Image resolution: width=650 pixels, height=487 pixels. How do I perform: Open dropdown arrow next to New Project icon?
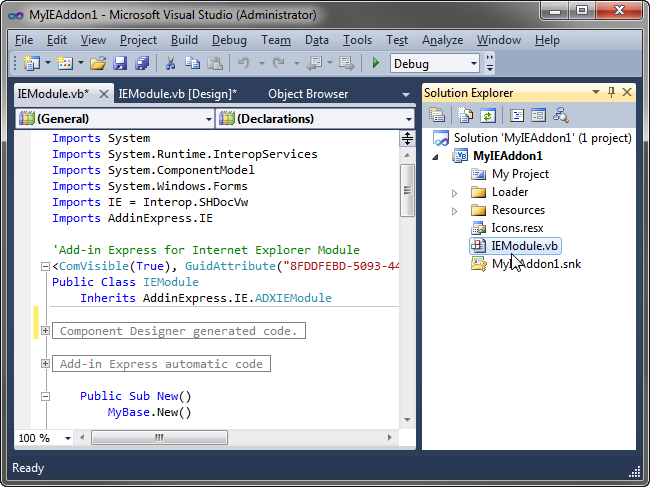(x=48, y=63)
